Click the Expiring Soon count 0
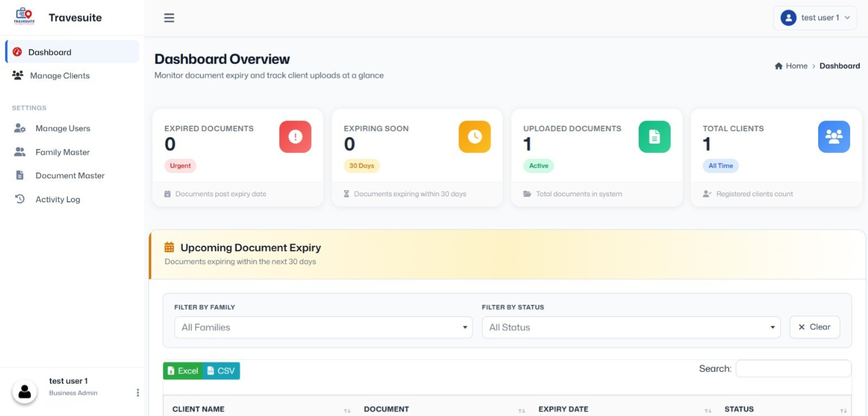 [x=349, y=144]
